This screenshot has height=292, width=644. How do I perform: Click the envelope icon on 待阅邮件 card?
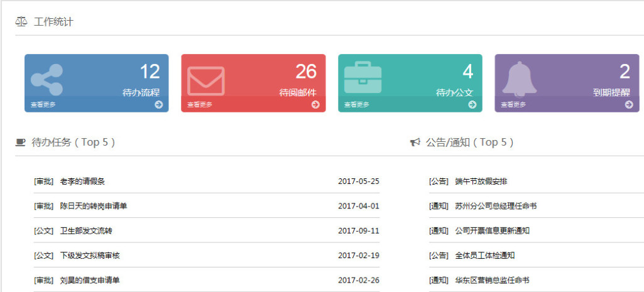(x=205, y=81)
